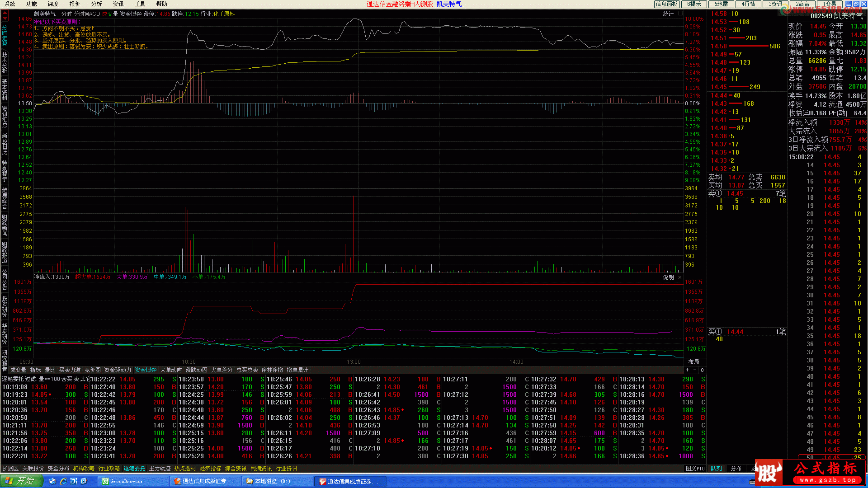The width and height of the screenshot is (868, 488).
Task: Open the 扩展区 bottom tab
Action: coord(10,469)
